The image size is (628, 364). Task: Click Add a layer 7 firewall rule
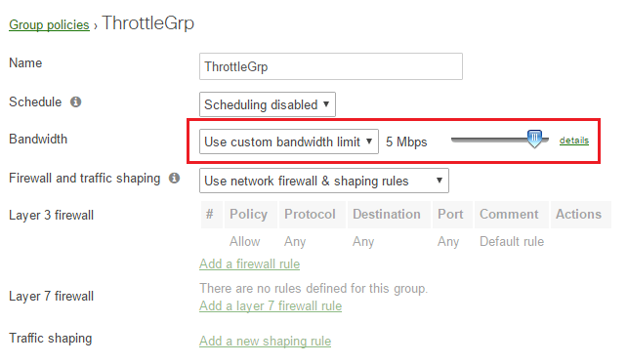(x=271, y=306)
